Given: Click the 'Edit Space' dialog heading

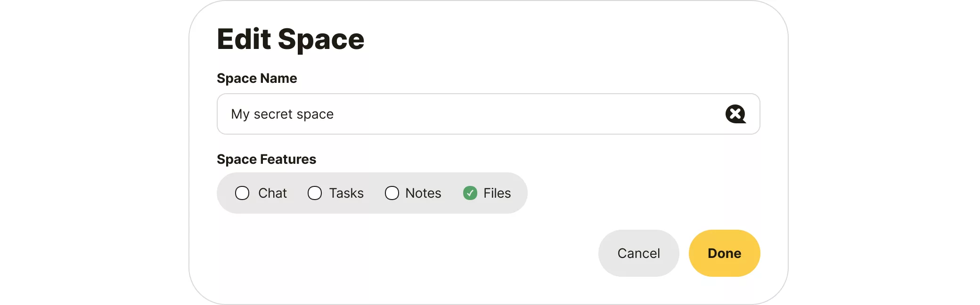Looking at the screenshot, I should [290, 39].
